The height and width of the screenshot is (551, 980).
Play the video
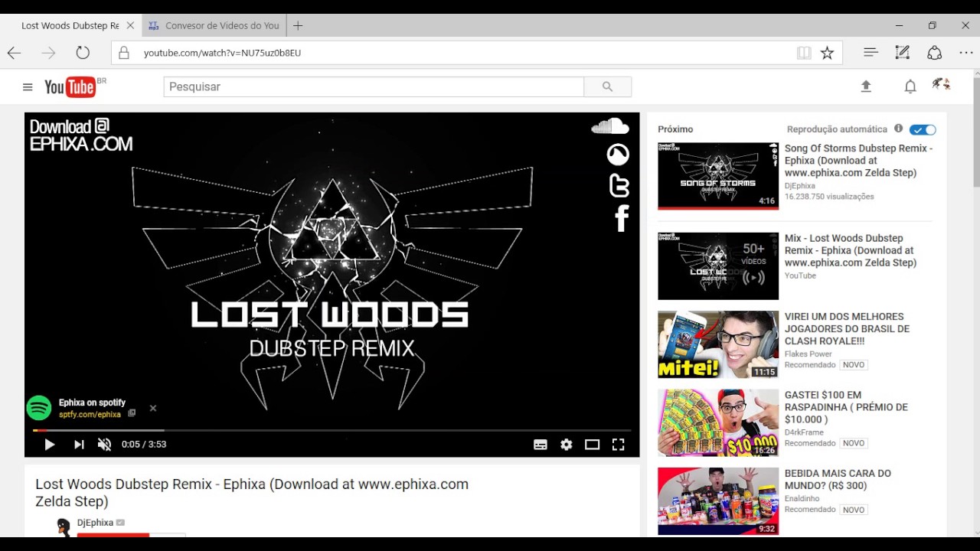click(x=49, y=445)
